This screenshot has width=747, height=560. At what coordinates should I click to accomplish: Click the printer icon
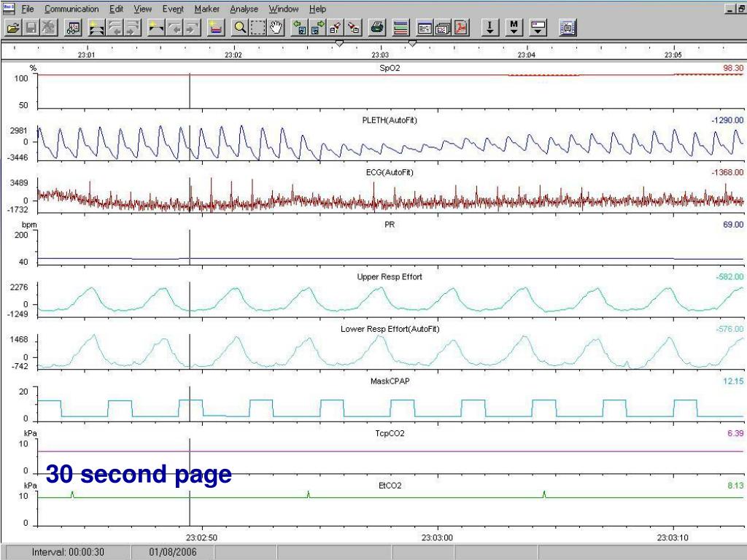(377, 28)
